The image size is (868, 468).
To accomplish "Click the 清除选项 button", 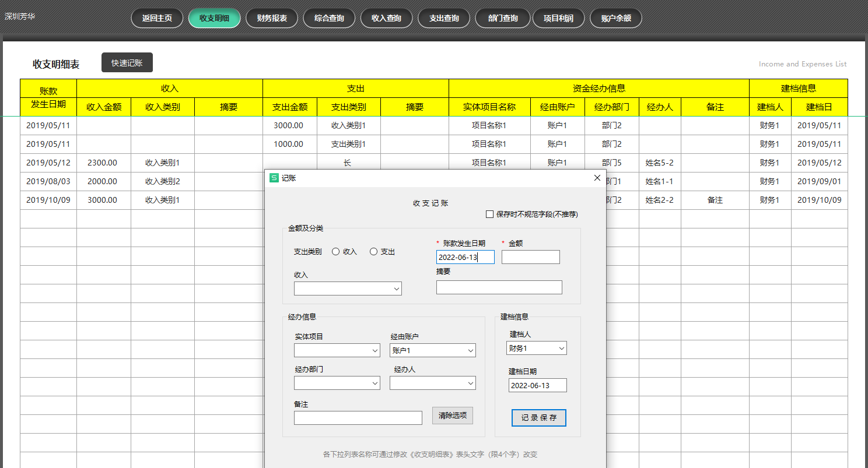I will pyautogui.click(x=452, y=416).
